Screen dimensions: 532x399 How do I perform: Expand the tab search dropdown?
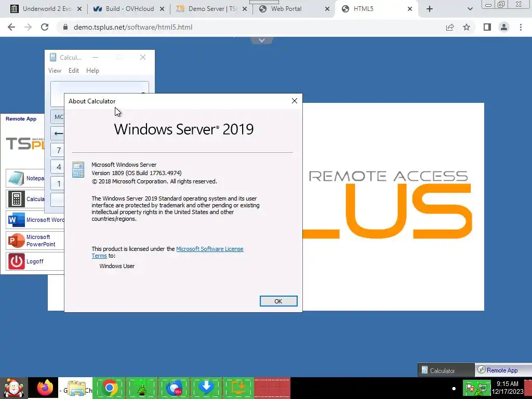click(470, 9)
